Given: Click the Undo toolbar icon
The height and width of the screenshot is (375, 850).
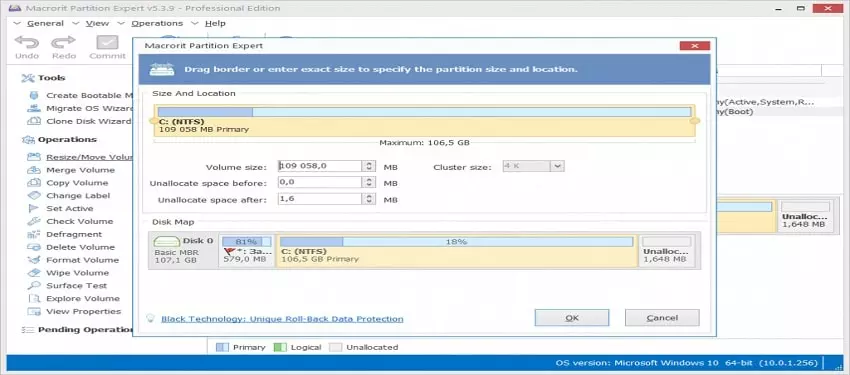Looking at the screenshot, I should (27, 42).
